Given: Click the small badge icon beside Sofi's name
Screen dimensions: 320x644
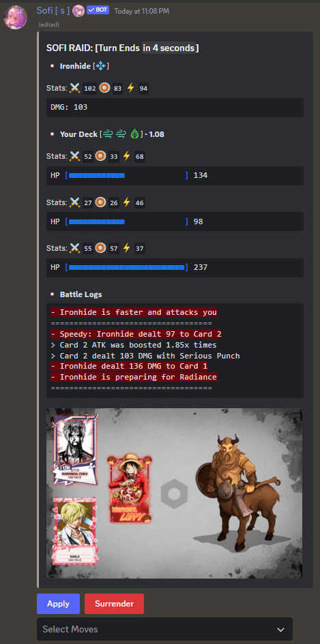Looking at the screenshot, I should [78, 11].
